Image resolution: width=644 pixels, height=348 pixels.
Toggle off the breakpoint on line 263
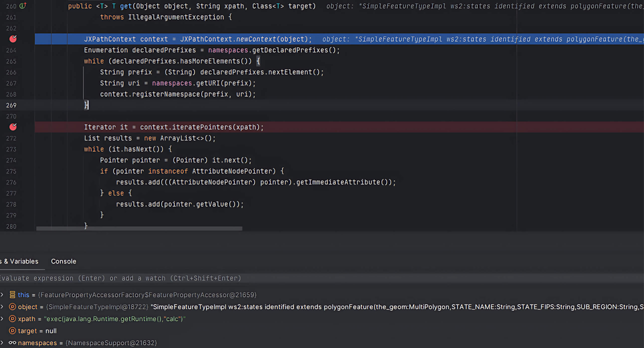[14, 39]
